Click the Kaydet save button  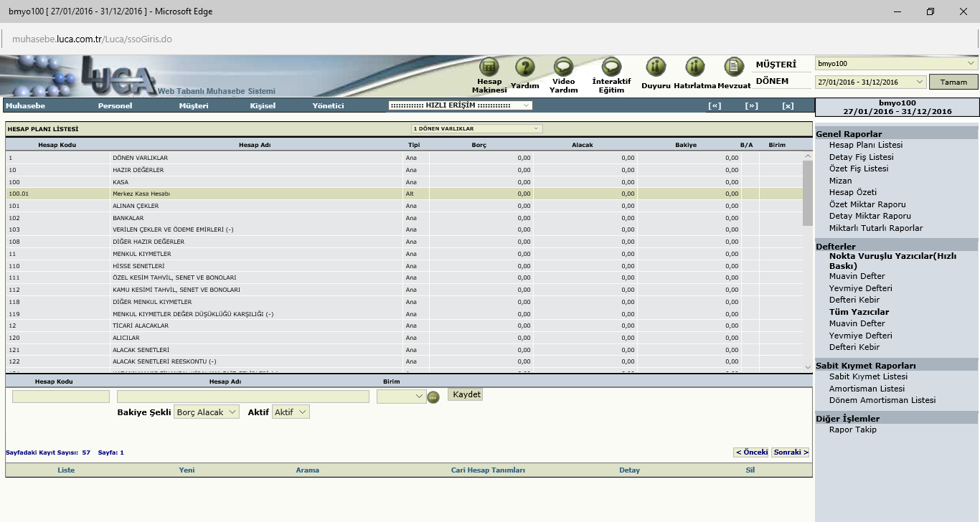tap(466, 394)
